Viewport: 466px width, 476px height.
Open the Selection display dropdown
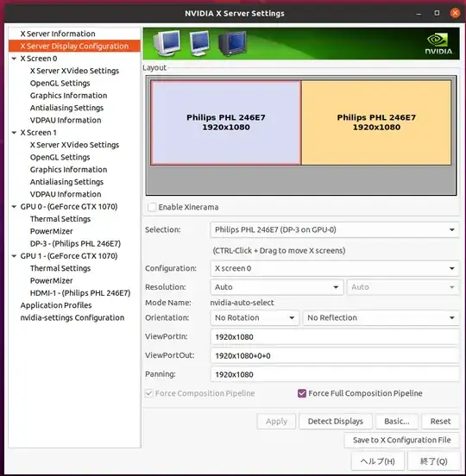click(x=334, y=229)
